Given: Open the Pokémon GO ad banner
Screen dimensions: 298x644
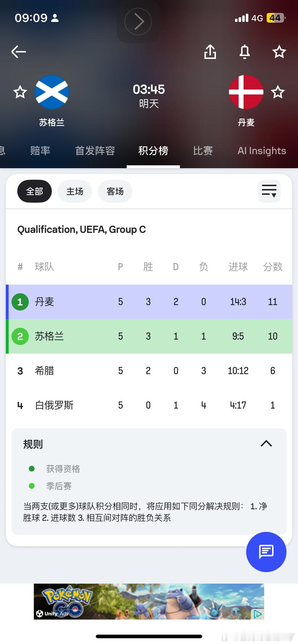Looking at the screenshot, I should pyautogui.click(x=144, y=602).
